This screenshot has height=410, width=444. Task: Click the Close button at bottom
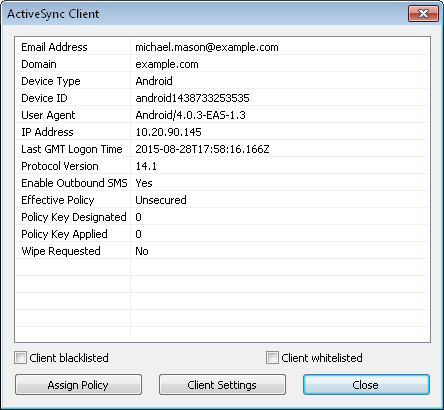tap(366, 385)
